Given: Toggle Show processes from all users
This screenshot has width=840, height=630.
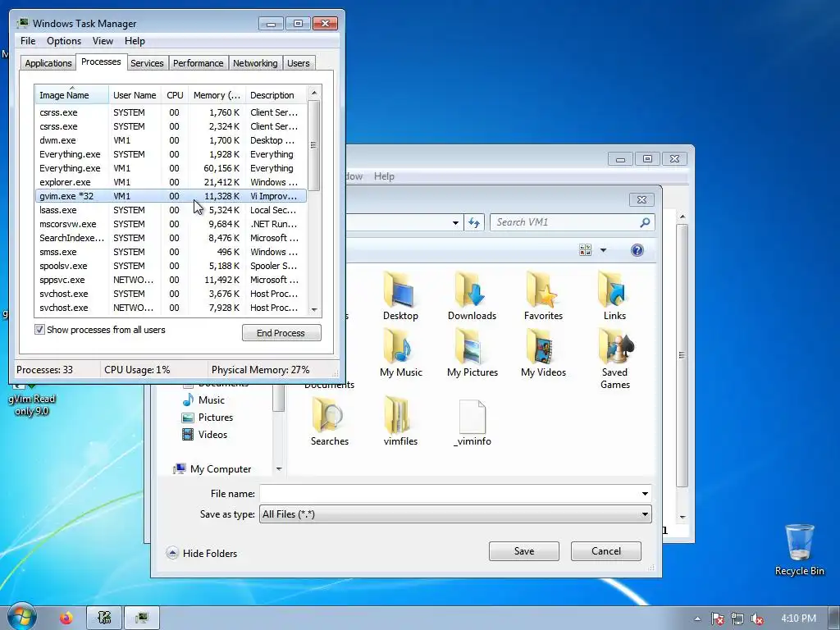Looking at the screenshot, I should [39, 330].
